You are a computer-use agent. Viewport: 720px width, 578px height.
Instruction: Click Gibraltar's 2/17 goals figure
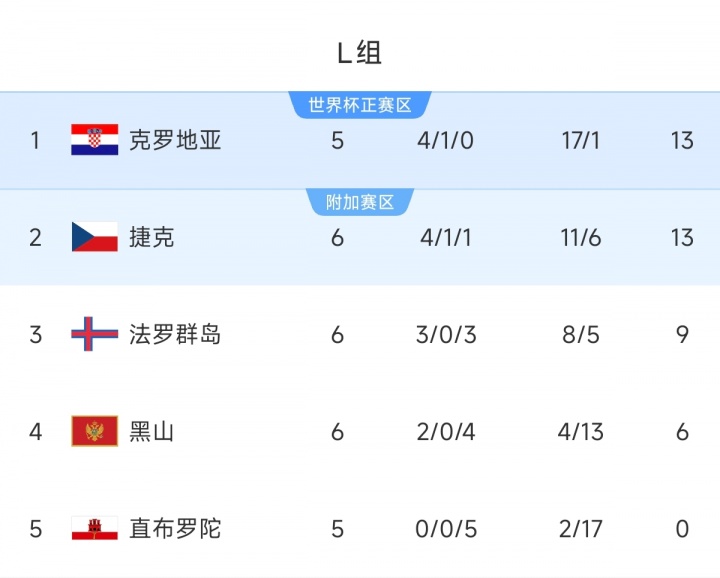click(x=580, y=528)
